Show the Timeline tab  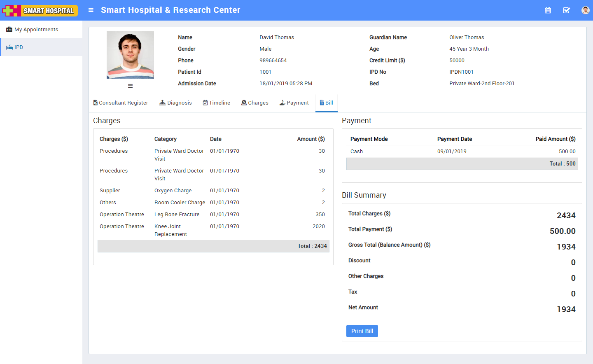coord(217,103)
